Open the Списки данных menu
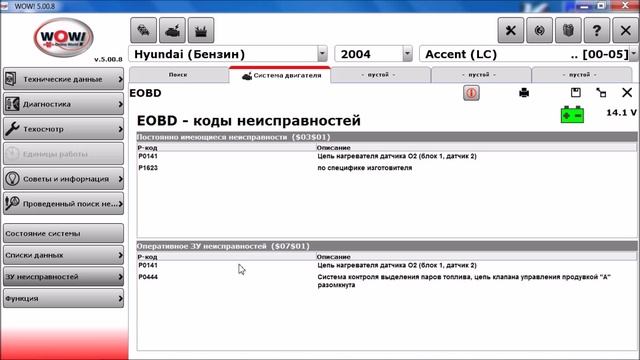 click(x=63, y=255)
